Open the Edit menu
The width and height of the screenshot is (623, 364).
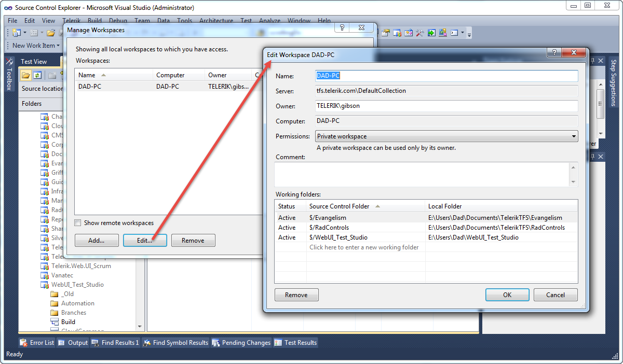click(x=30, y=21)
